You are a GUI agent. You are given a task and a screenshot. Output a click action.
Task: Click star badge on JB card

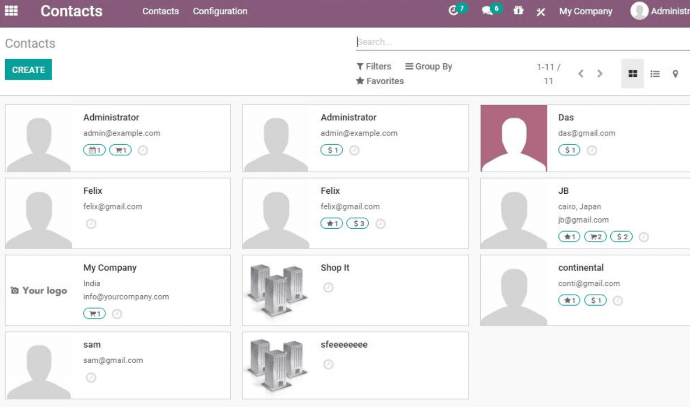[569, 237]
